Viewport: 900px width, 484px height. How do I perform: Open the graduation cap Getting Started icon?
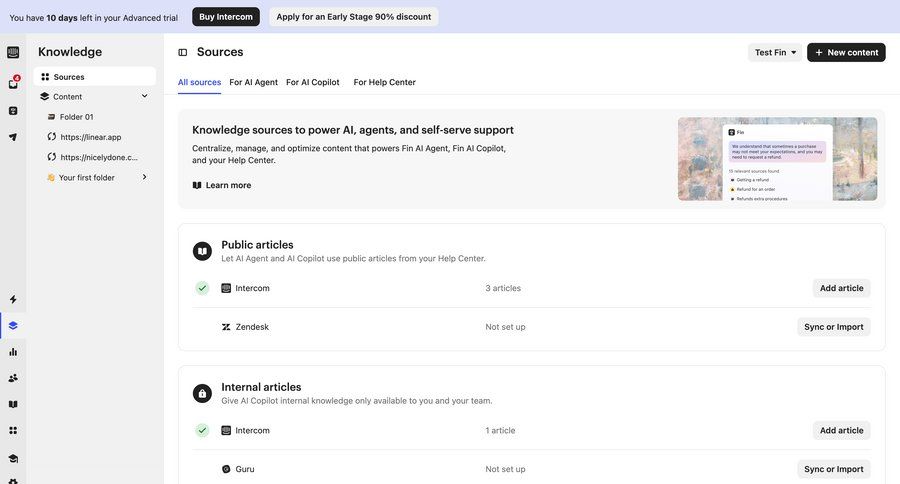click(13, 458)
